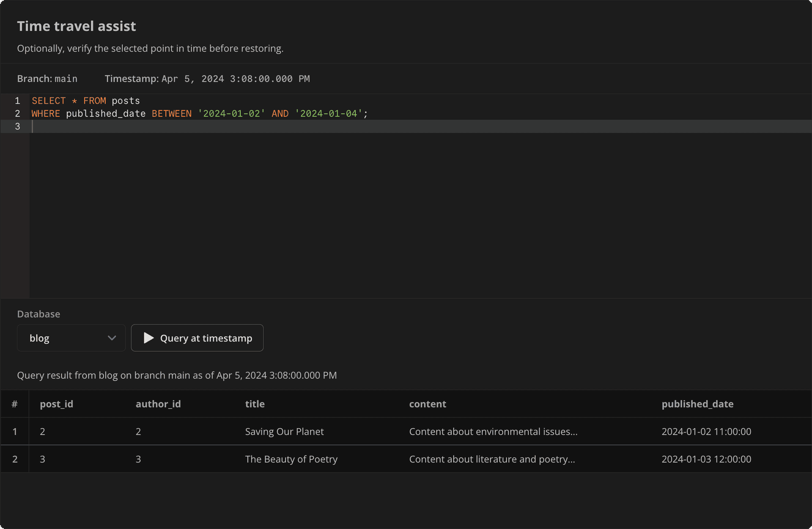Click the post_id column header
Screen dimensions: 812x529
point(56,404)
